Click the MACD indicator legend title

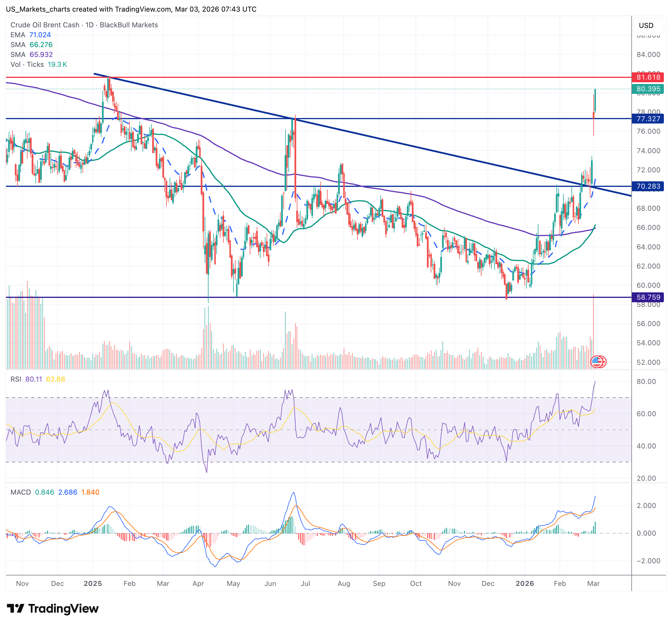point(21,492)
